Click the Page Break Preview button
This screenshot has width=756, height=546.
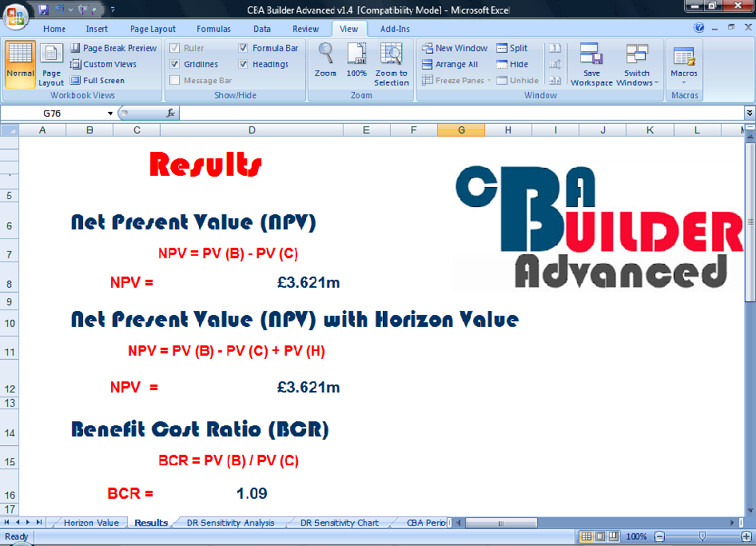tap(113, 48)
